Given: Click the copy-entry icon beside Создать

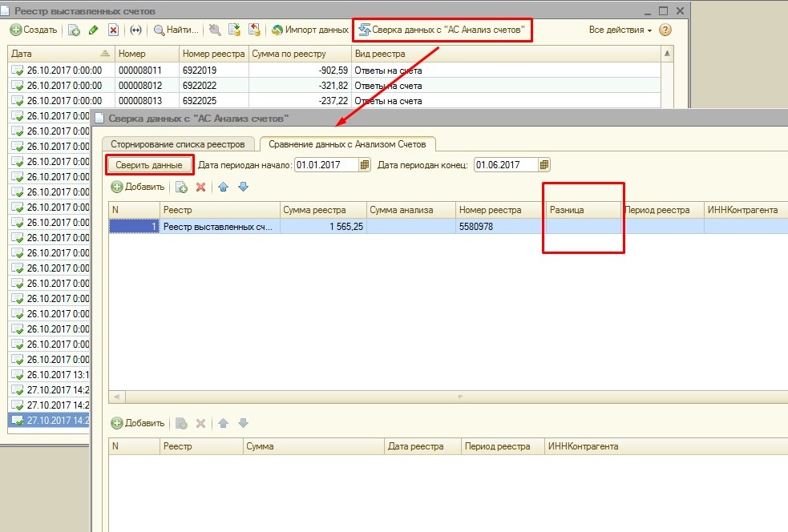Looking at the screenshot, I should click(x=74, y=30).
